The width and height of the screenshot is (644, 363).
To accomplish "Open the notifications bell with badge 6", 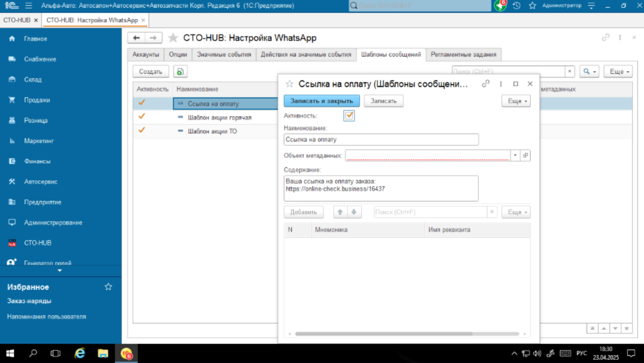I will point(500,6).
